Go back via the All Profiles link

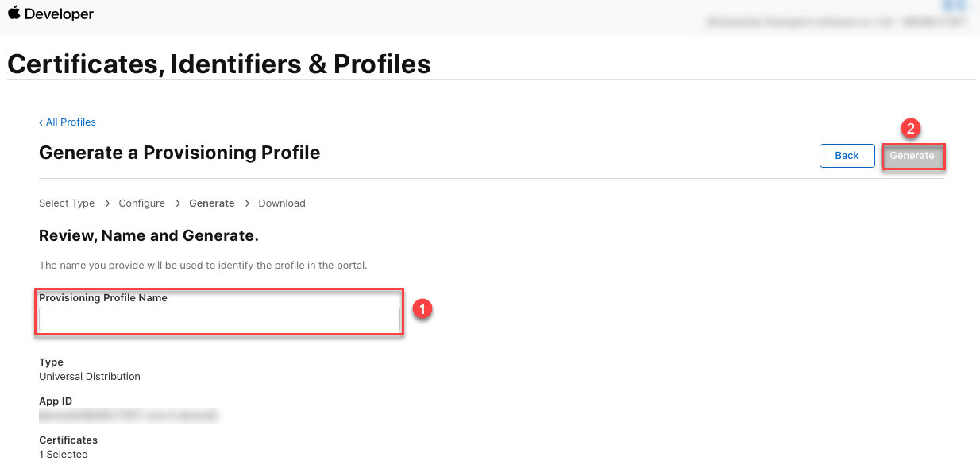tap(68, 122)
